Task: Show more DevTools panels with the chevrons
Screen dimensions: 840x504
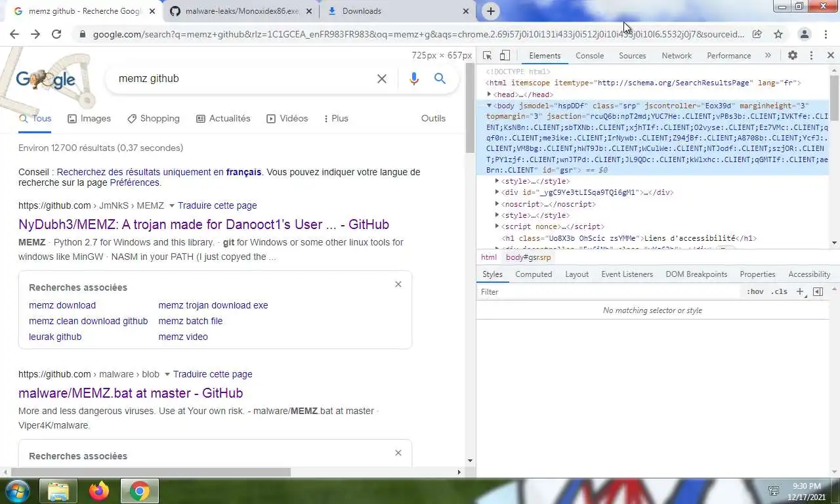Action: (768, 56)
